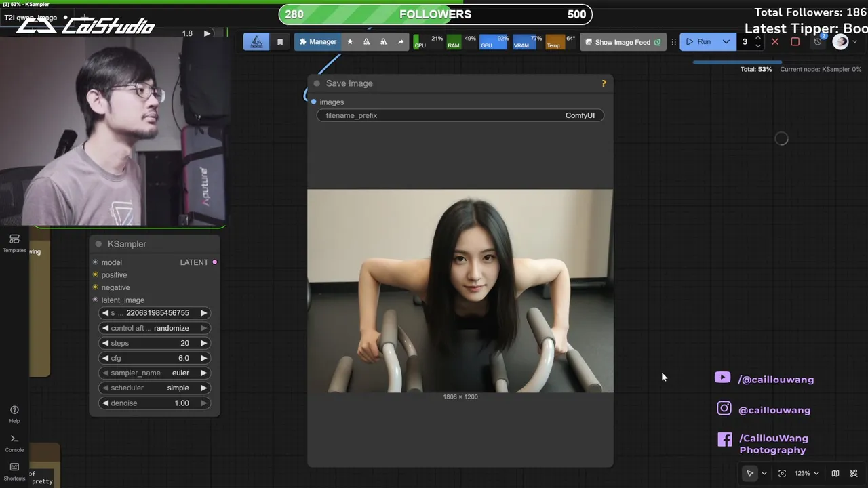Collapse the KSampler node dot
The image size is (868, 488).
(98, 244)
